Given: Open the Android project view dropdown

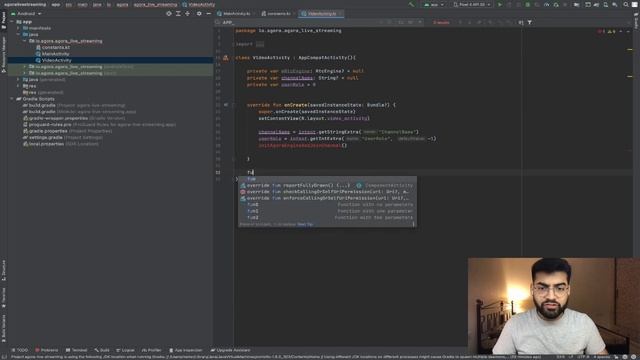Looking at the screenshot, I should tap(26, 13).
